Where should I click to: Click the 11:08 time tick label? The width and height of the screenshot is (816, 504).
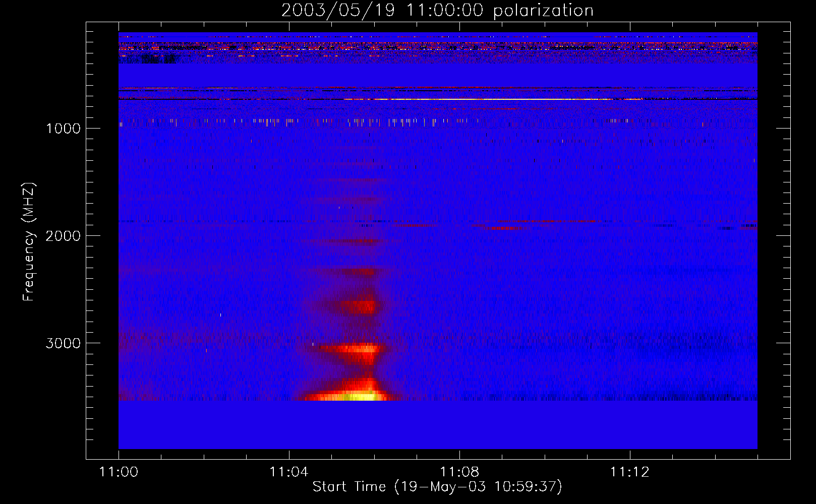459,472
